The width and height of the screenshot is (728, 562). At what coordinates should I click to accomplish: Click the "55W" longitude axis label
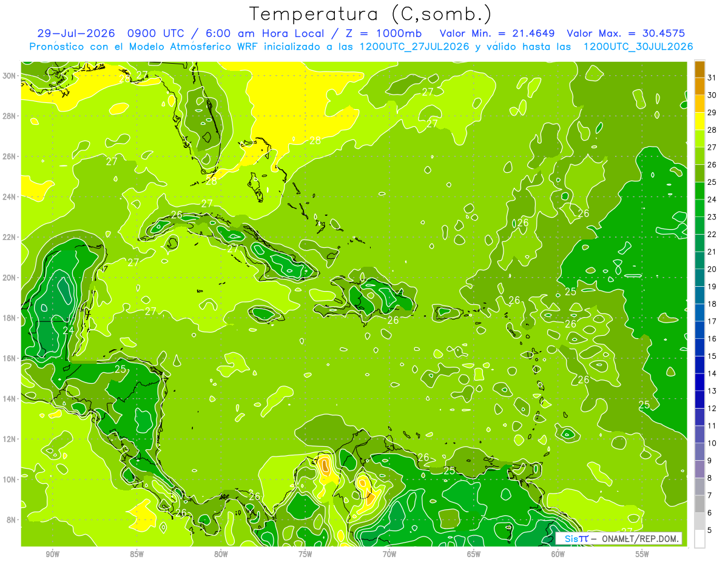(642, 554)
